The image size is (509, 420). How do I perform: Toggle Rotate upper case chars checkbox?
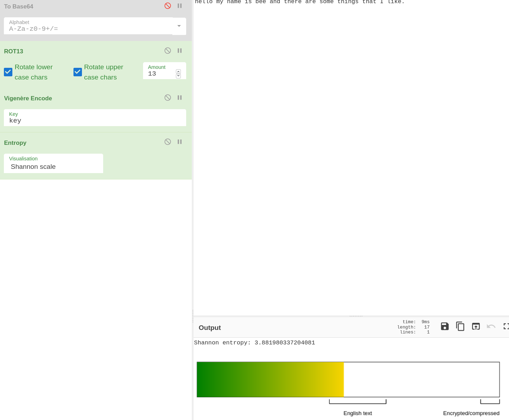pos(78,72)
